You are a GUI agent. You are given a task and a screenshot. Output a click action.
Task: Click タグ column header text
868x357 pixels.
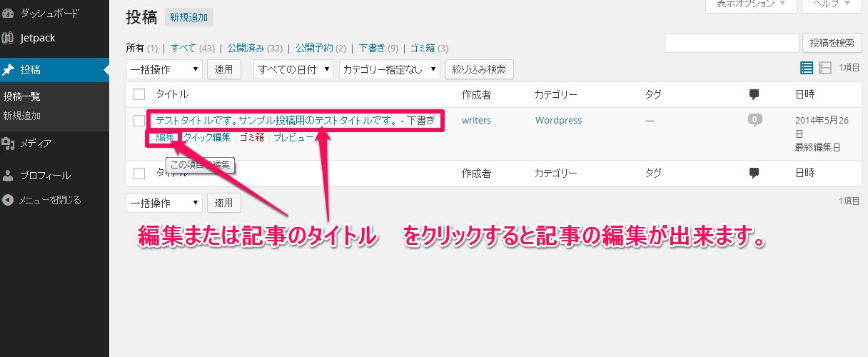653,94
